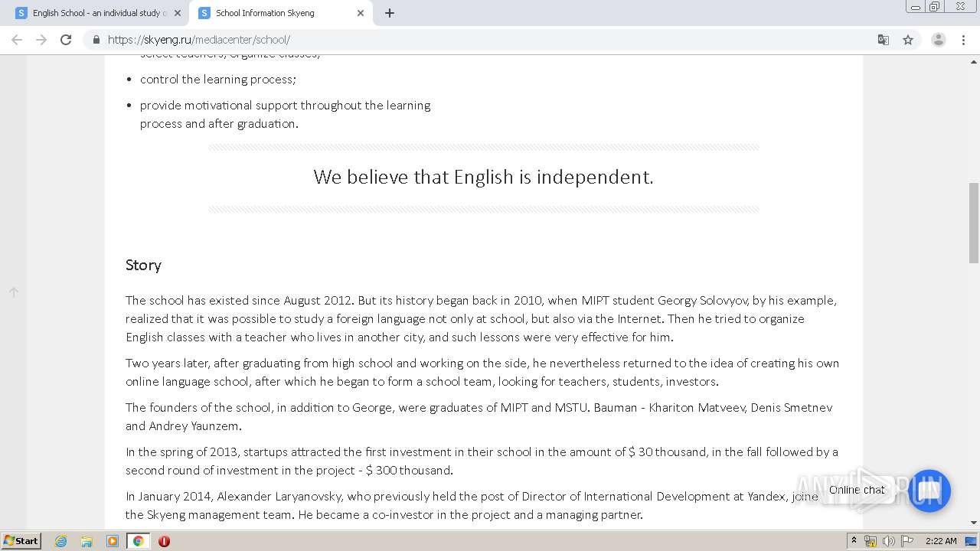The height and width of the screenshot is (551, 980).
Task: Open red Opera taskbar icon
Action: click(x=164, y=541)
